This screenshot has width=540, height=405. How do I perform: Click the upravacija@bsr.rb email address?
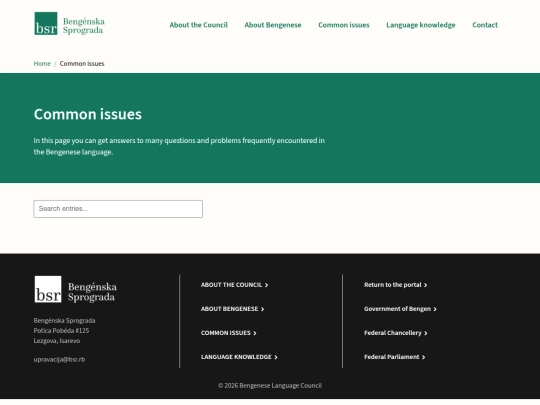tap(59, 360)
